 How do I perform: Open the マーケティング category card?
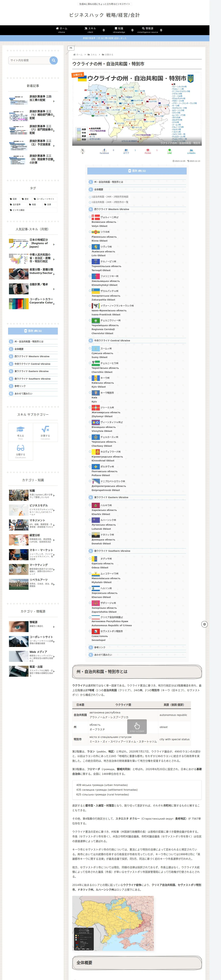(33, 569)
